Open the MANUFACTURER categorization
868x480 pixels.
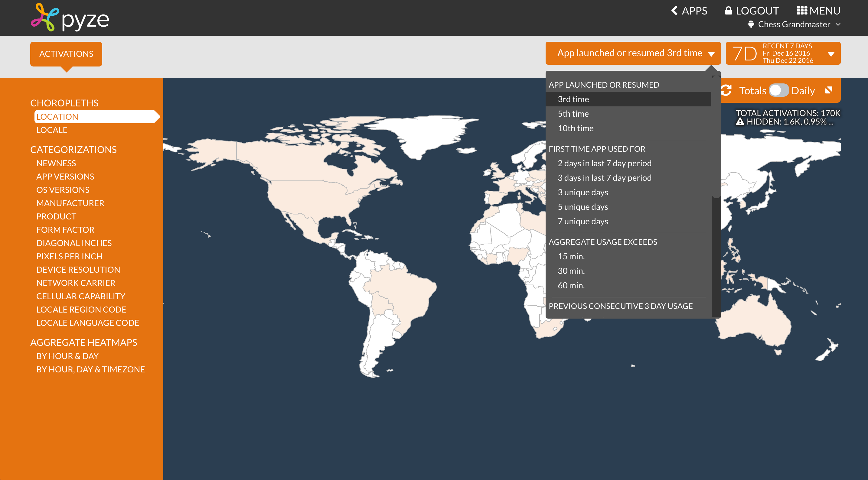point(70,203)
